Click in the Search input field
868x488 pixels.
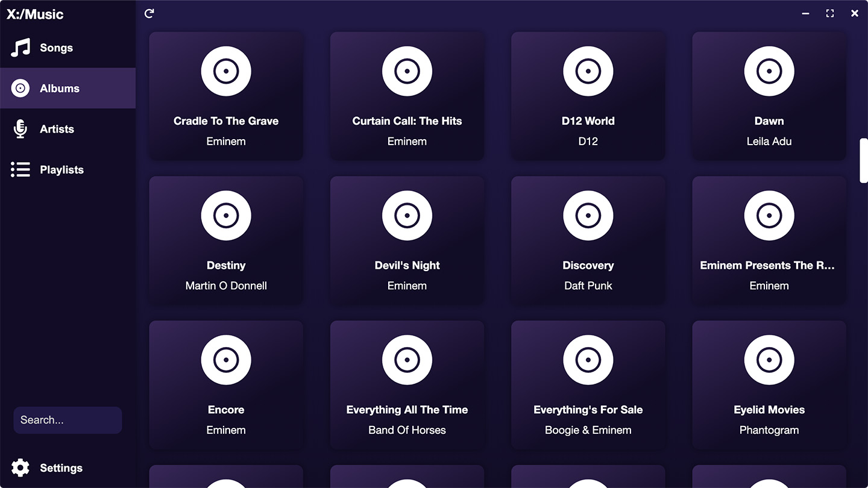tap(68, 420)
